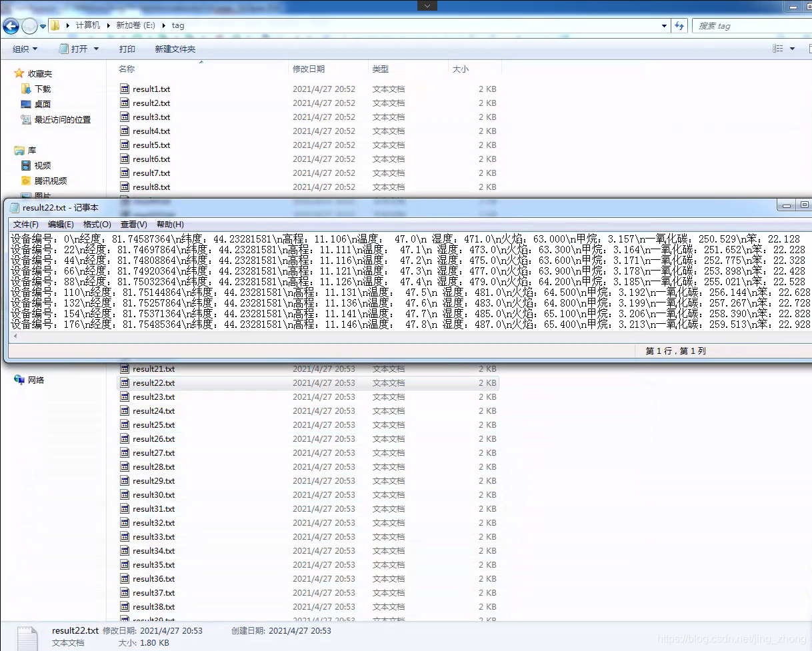The height and width of the screenshot is (651, 812).
Task: Sort files by 大小 column header
Action: [x=461, y=69]
